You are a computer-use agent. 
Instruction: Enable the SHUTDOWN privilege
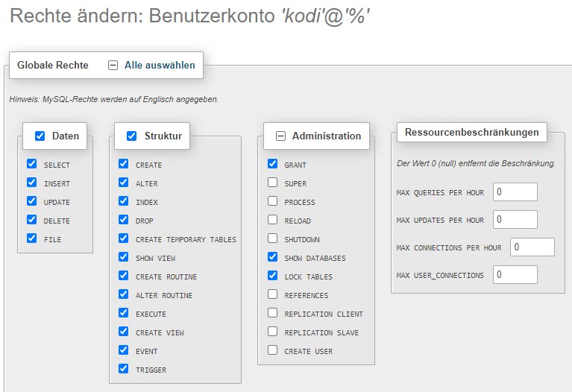[x=272, y=238]
